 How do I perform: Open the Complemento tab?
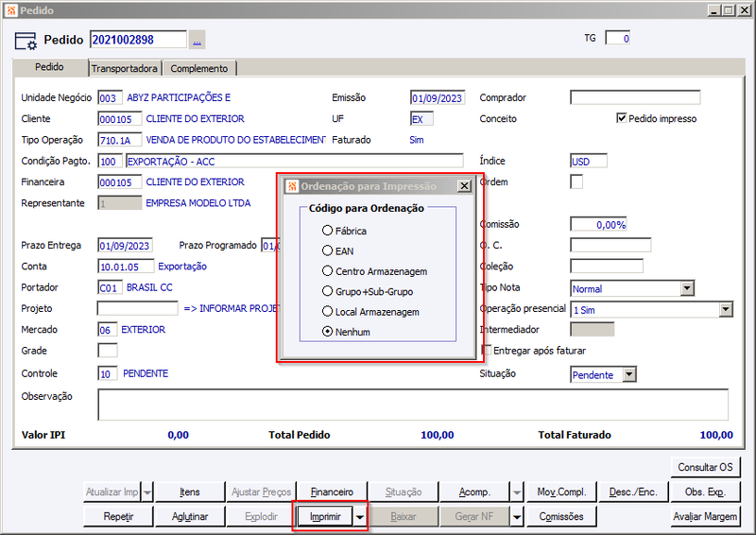199,68
